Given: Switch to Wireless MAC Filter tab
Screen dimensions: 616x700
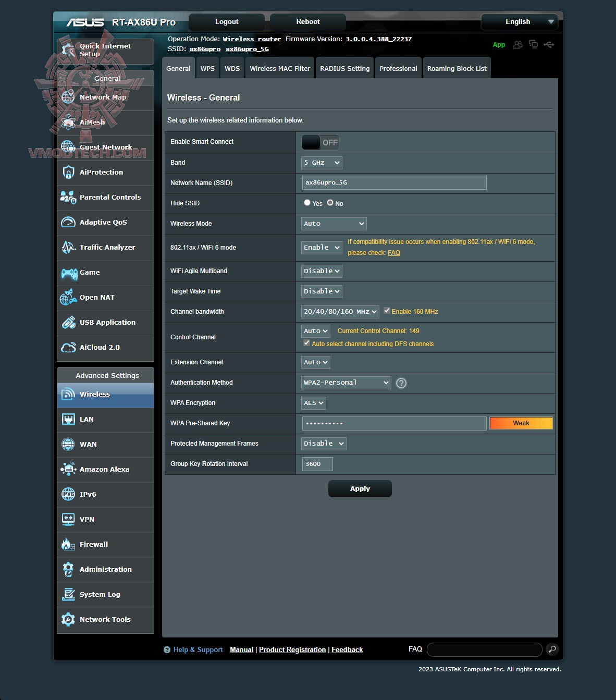Looking at the screenshot, I should click(280, 68).
